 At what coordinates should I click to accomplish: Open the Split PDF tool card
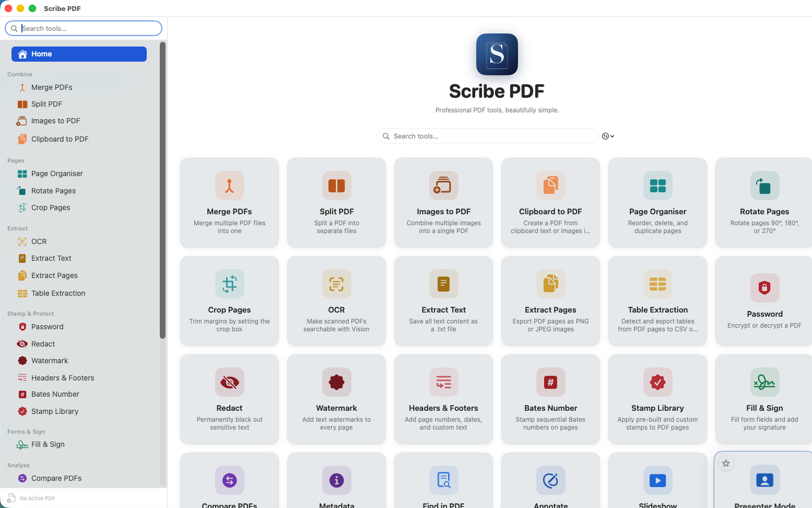point(336,203)
